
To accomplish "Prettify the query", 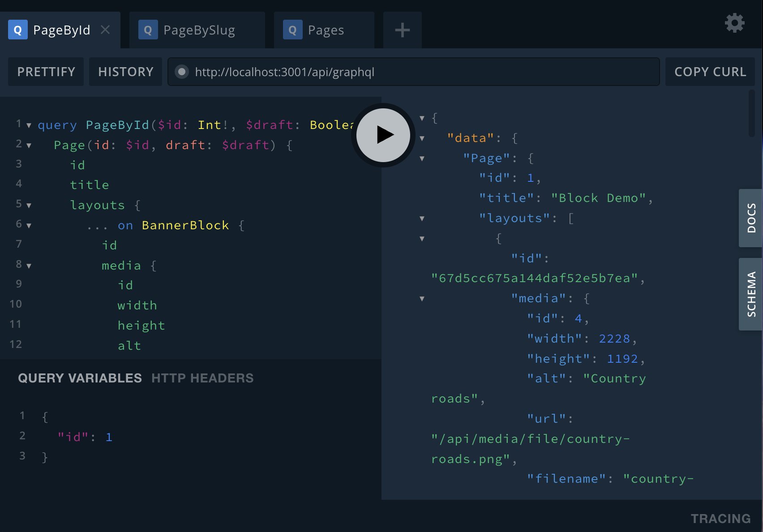I will click(46, 72).
